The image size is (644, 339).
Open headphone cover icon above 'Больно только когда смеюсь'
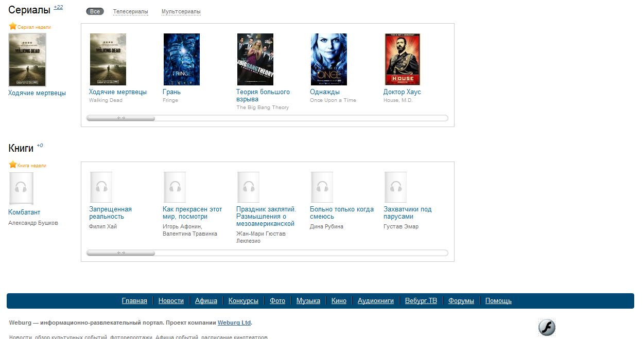pos(322,187)
